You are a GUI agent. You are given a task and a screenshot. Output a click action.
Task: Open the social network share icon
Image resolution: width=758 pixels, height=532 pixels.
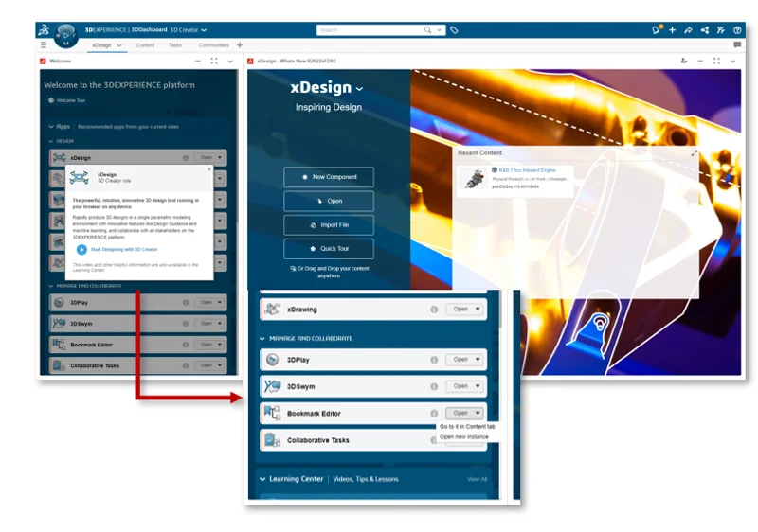705,30
